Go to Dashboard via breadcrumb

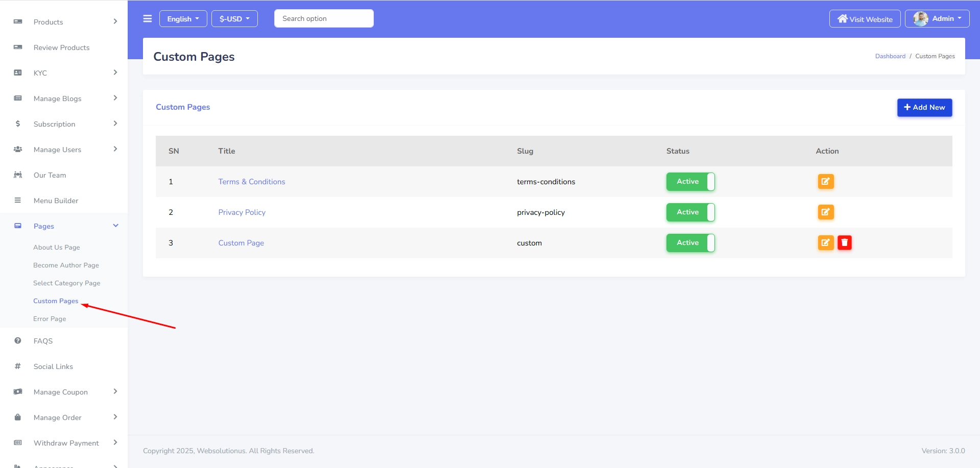tap(890, 56)
